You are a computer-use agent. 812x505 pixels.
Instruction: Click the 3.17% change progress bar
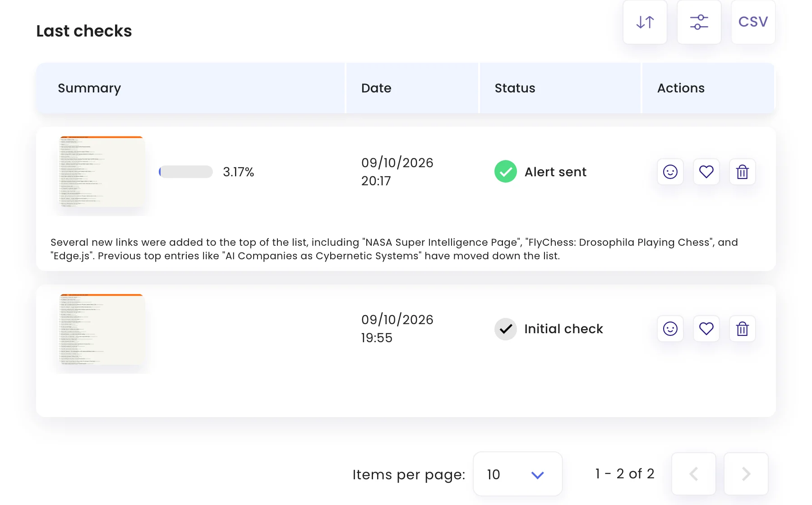(x=186, y=172)
